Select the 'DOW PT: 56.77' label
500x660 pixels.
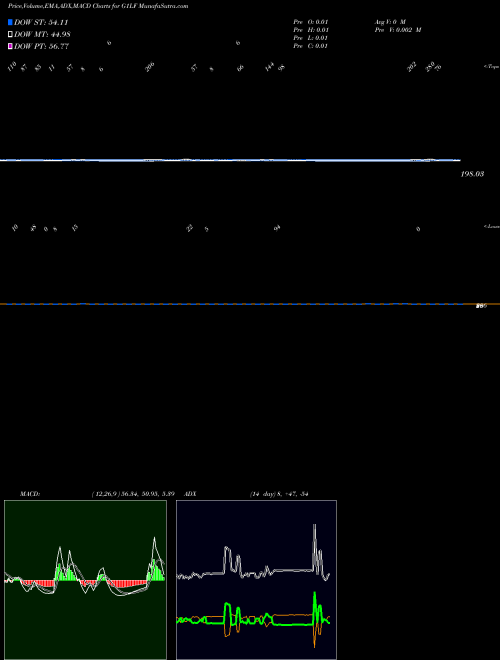[x=42, y=46]
